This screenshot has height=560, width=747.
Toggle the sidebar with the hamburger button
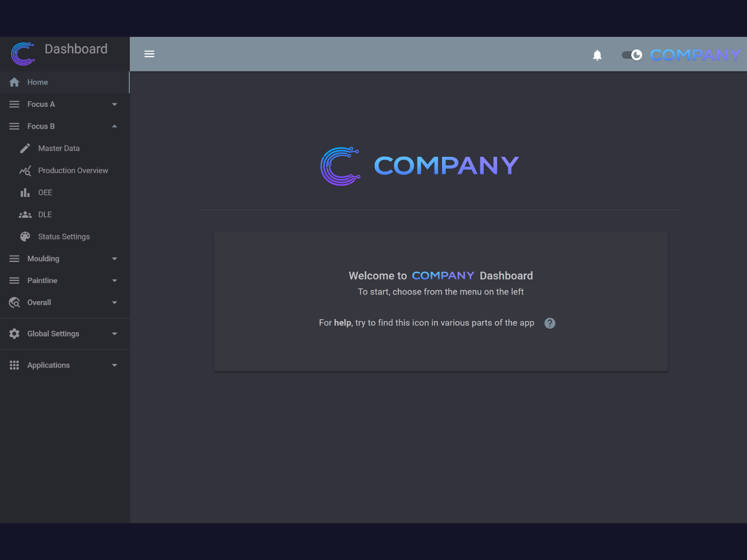pos(149,54)
